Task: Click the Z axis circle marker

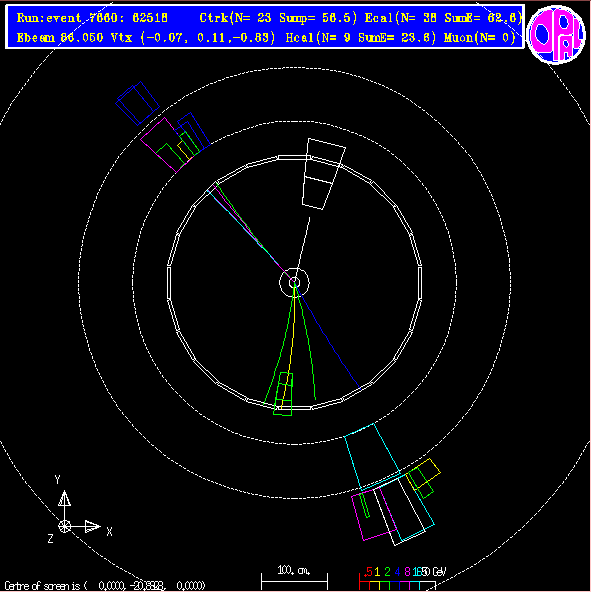Action: 65,526
